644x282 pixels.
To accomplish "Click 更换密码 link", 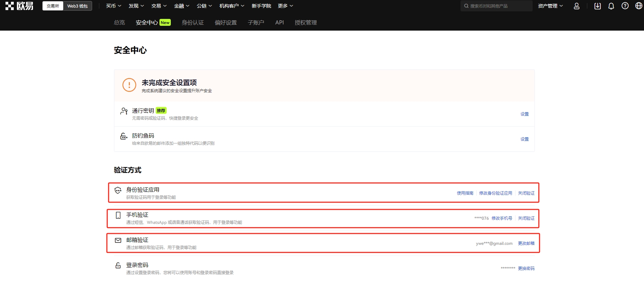I will point(526,269).
